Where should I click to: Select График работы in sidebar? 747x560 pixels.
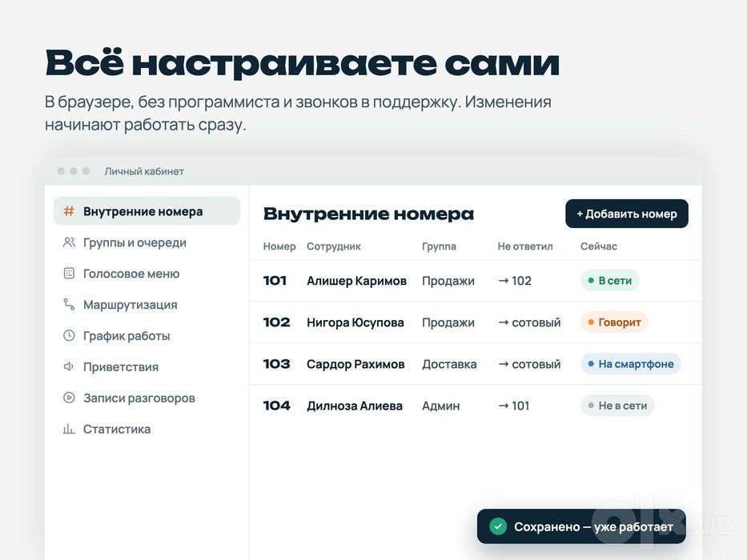coord(147,336)
